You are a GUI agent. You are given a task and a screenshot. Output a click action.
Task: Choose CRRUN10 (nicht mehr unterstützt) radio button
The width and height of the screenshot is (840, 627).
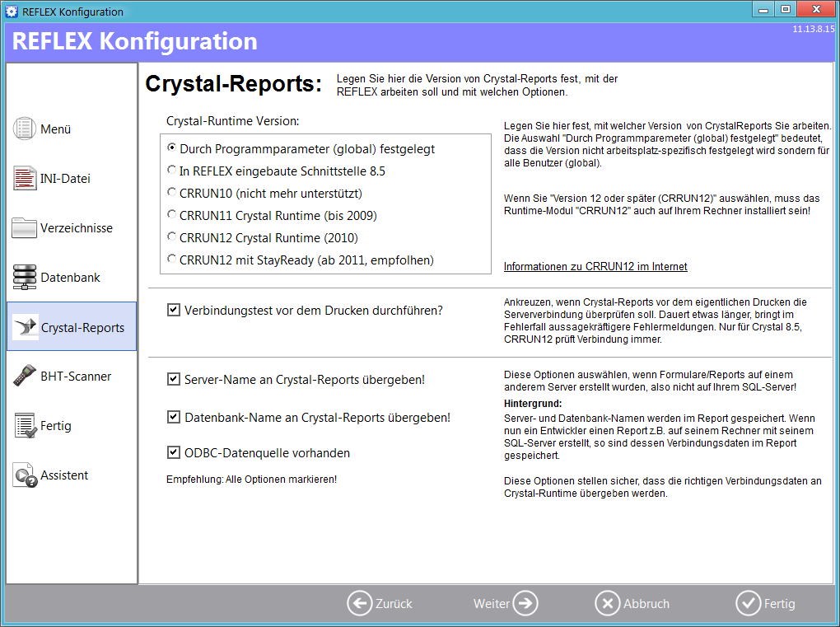point(171,192)
